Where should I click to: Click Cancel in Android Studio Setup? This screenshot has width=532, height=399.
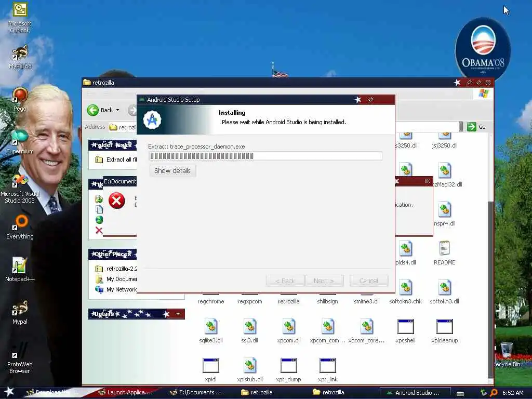[x=368, y=281]
